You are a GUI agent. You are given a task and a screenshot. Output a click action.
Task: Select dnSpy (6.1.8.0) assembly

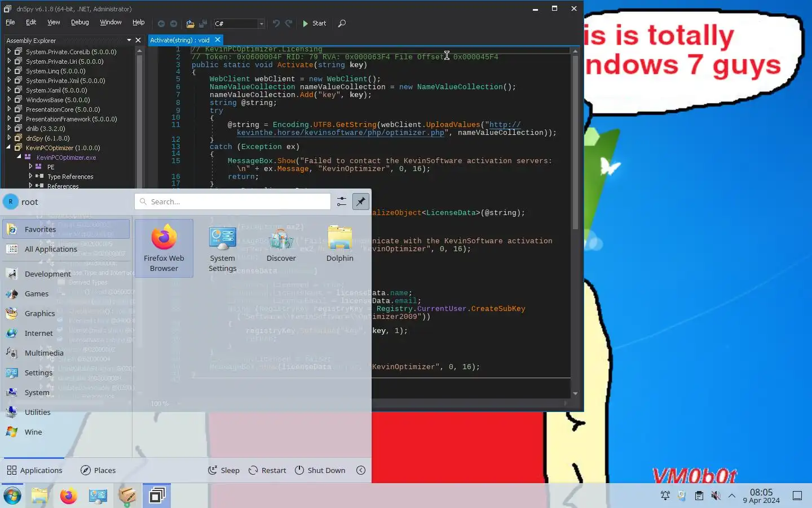tap(48, 138)
